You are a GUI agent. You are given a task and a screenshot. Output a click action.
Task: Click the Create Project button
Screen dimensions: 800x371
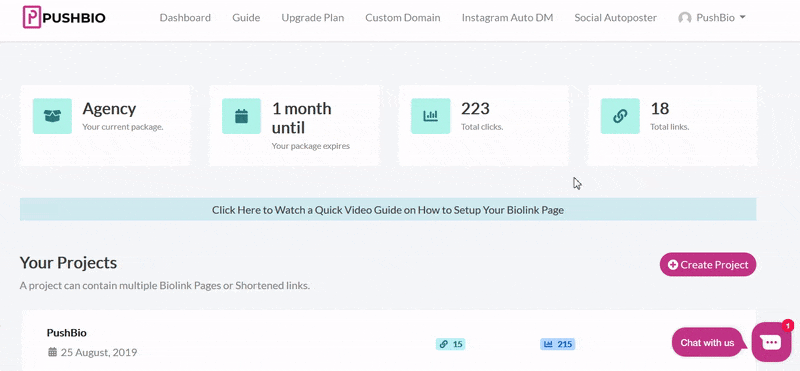[708, 264]
